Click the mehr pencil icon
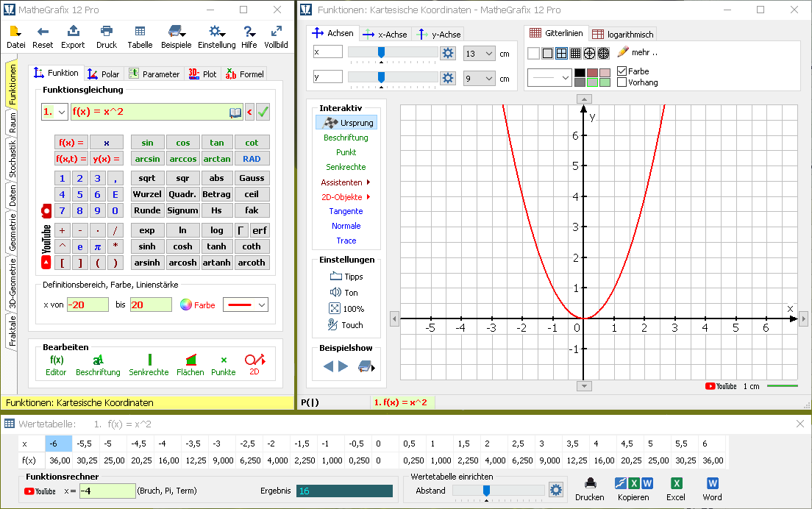The image size is (812, 509). coord(623,51)
